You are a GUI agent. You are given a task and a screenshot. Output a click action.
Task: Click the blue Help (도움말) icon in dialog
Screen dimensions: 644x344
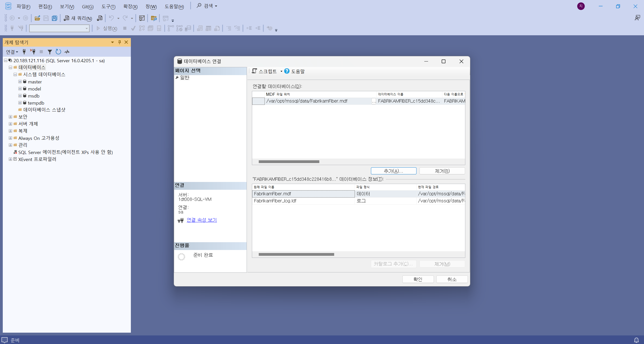coord(287,71)
